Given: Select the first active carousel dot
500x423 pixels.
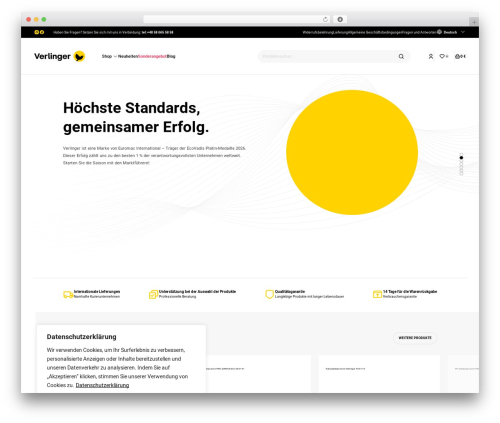Looking at the screenshot, I should pos(461,157).
